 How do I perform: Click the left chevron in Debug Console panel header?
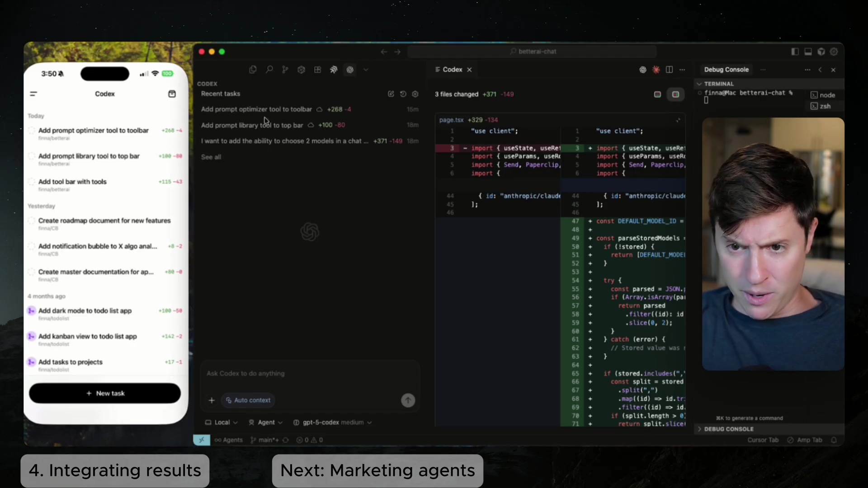[820, 70]
